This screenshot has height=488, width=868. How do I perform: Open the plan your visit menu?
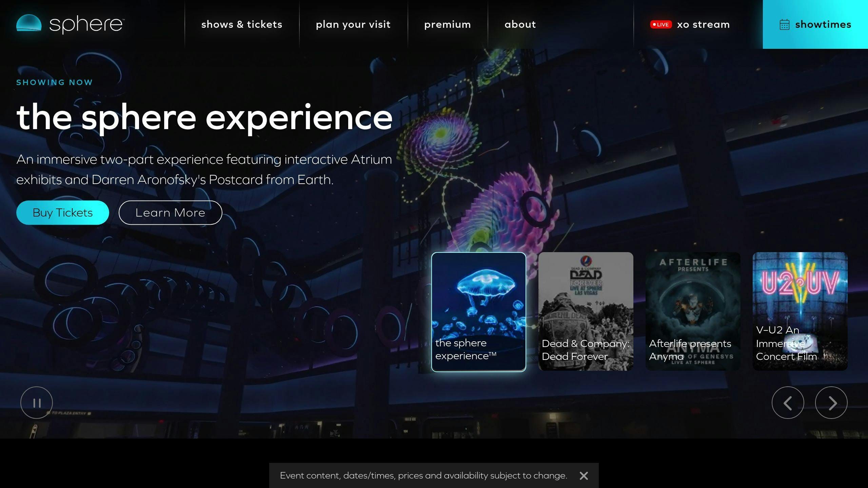pos(353,24)
